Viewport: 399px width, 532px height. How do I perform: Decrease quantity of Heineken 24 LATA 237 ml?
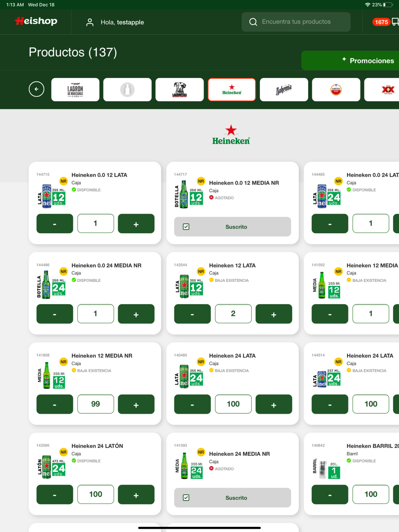coord(330,404)
